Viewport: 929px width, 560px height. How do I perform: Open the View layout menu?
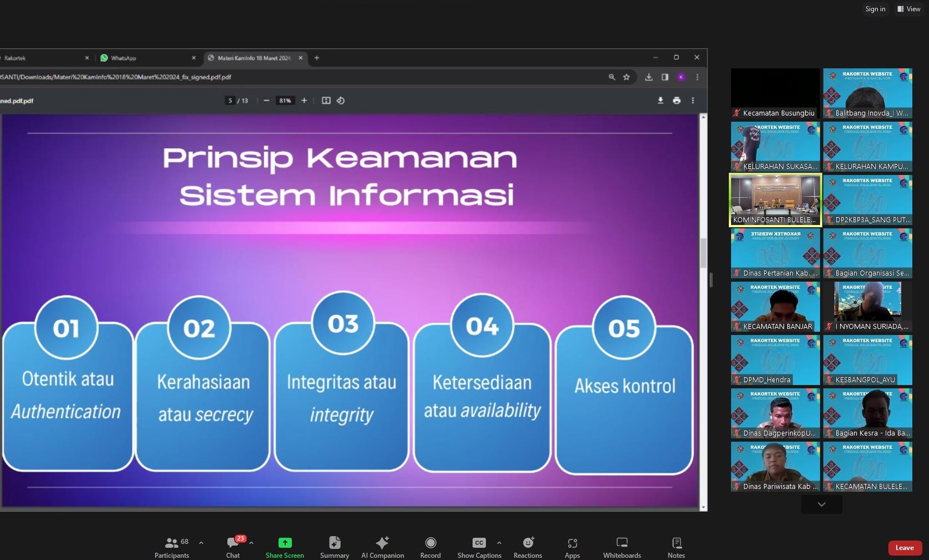click(909, 9)
